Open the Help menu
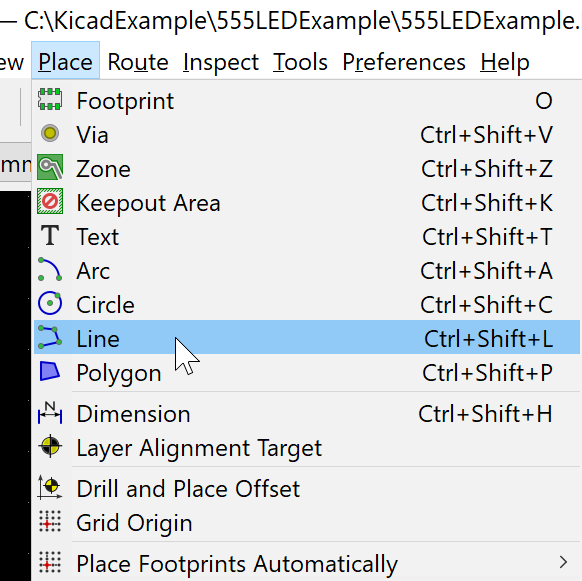The width and height of the screenshot is (582, 581). [x=505, y=61]
